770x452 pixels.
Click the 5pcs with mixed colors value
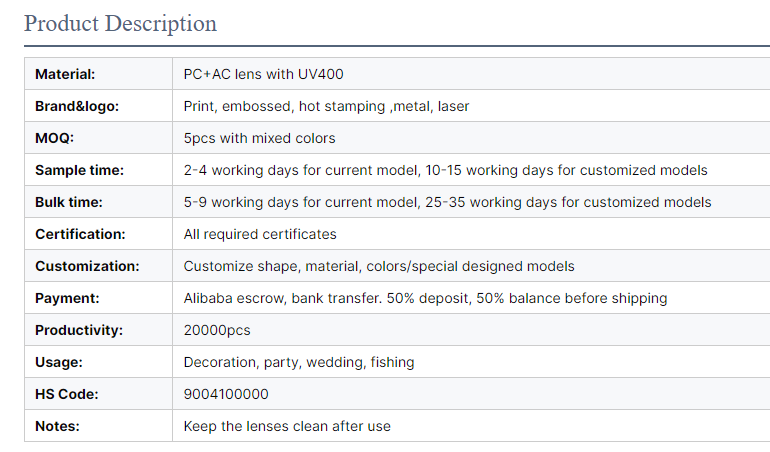[259, 138]
